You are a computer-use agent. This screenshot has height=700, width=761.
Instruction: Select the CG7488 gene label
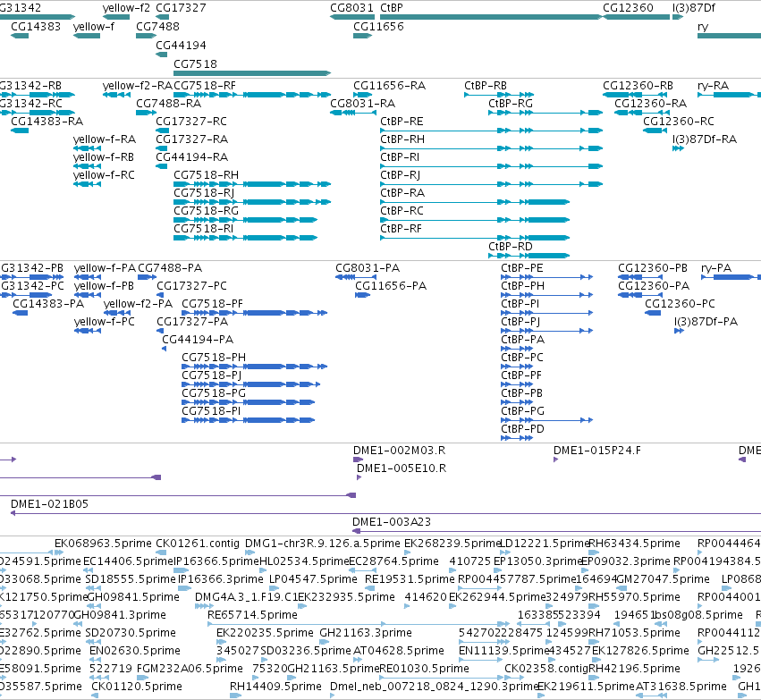point(157,26)
